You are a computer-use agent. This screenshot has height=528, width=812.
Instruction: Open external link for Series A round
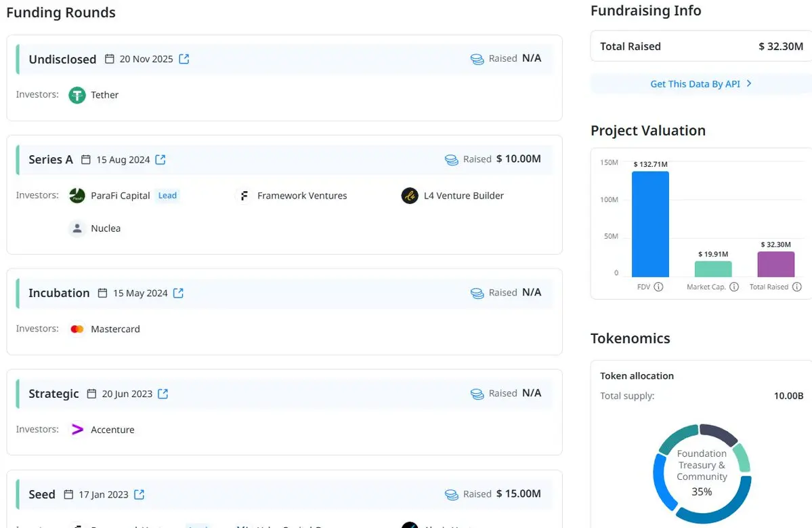161,159
